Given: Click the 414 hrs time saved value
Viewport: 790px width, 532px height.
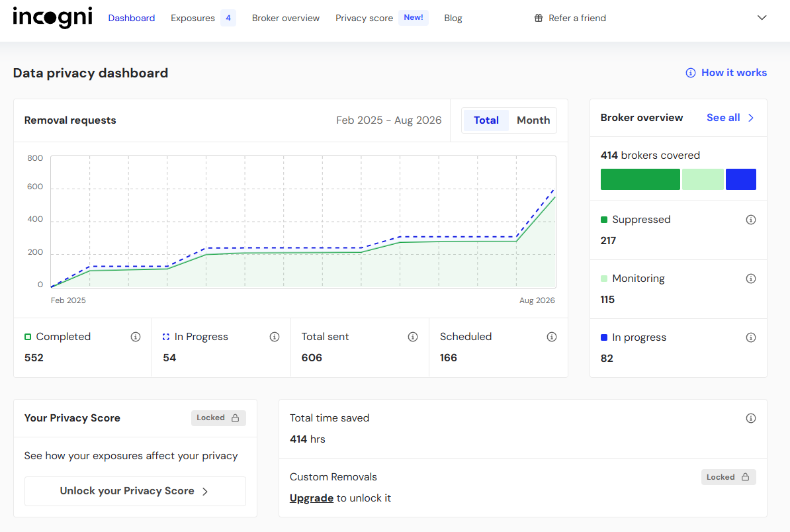Looking at the screenshot, I should (x=308, y=439).
